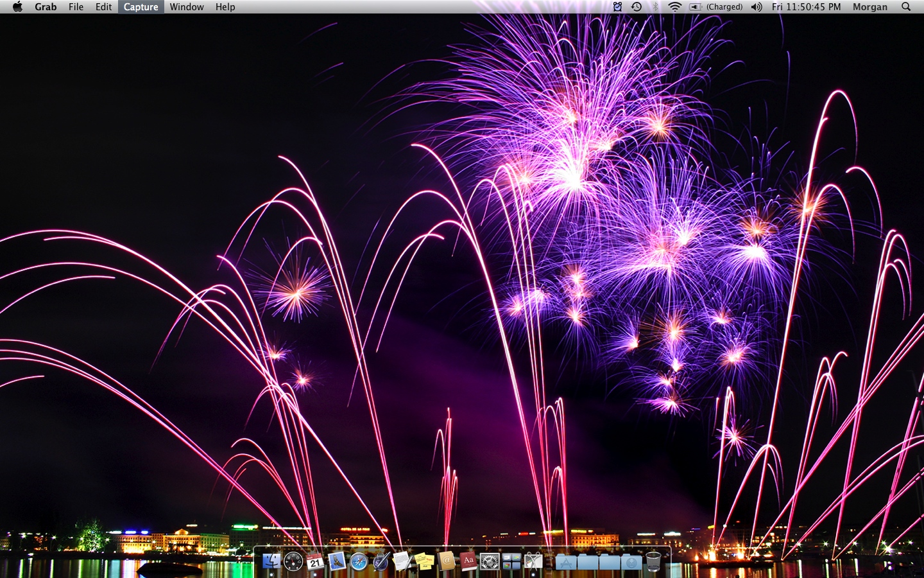Open the globe-and-pen app in Dock
The width and height of the screenshot is (924, 578).
(x=381, y=561)
